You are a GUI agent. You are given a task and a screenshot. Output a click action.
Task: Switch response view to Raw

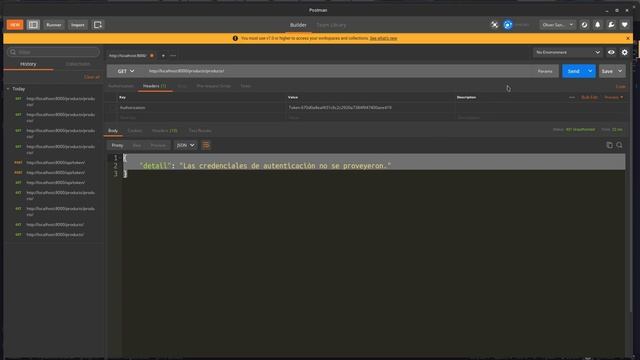pos(137,145)
